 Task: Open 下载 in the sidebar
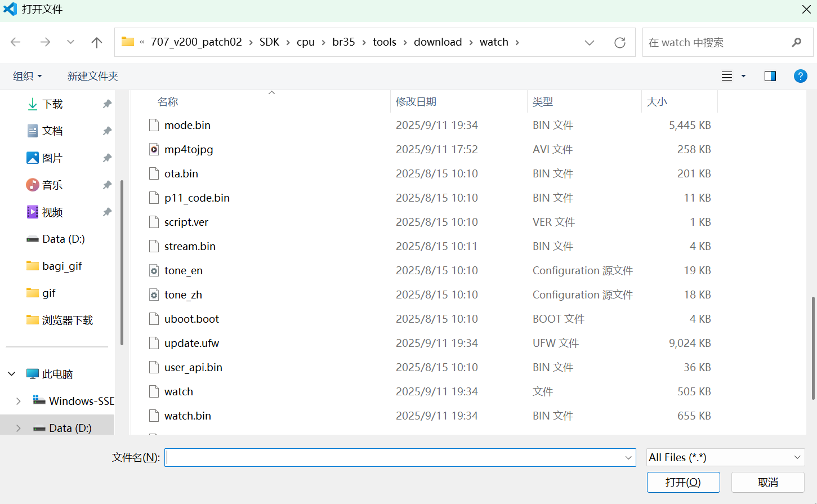pos(52,104)
